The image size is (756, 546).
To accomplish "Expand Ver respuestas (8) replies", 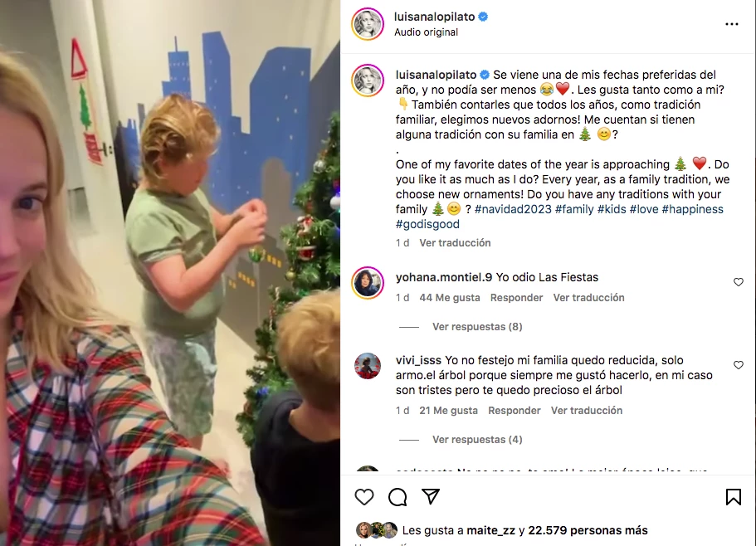I will pyautogui.click(x=477, y=327).
